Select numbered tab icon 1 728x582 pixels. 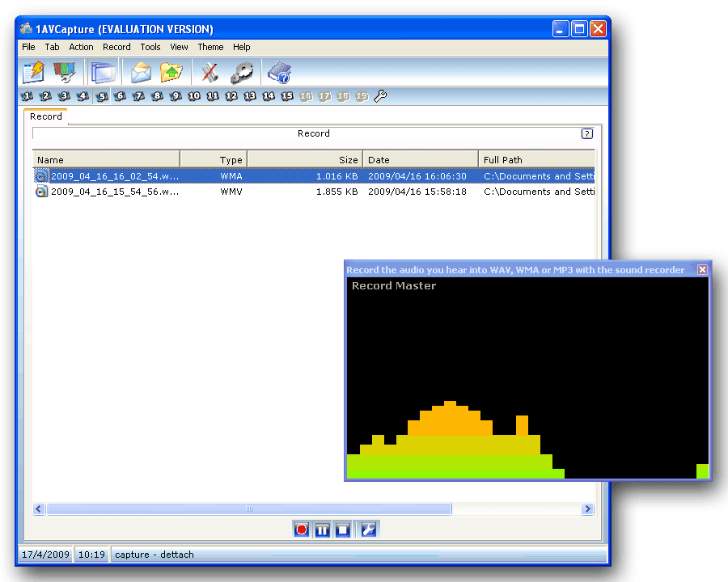(27, 96)
